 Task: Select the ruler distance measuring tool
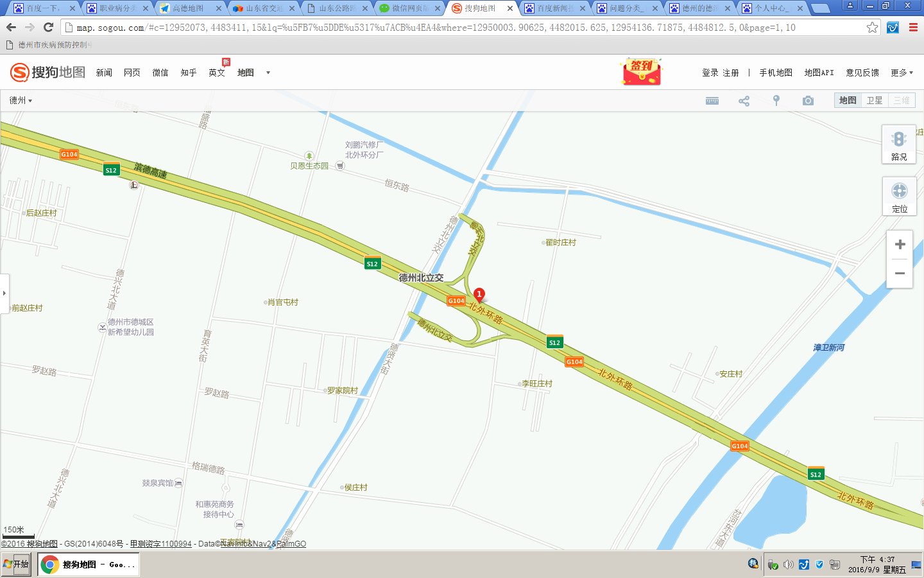712,101
